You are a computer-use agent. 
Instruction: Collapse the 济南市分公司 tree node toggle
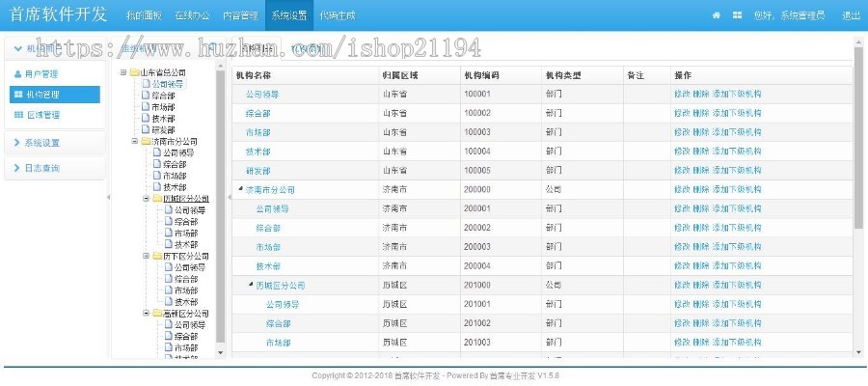click(x=134, y=141)
